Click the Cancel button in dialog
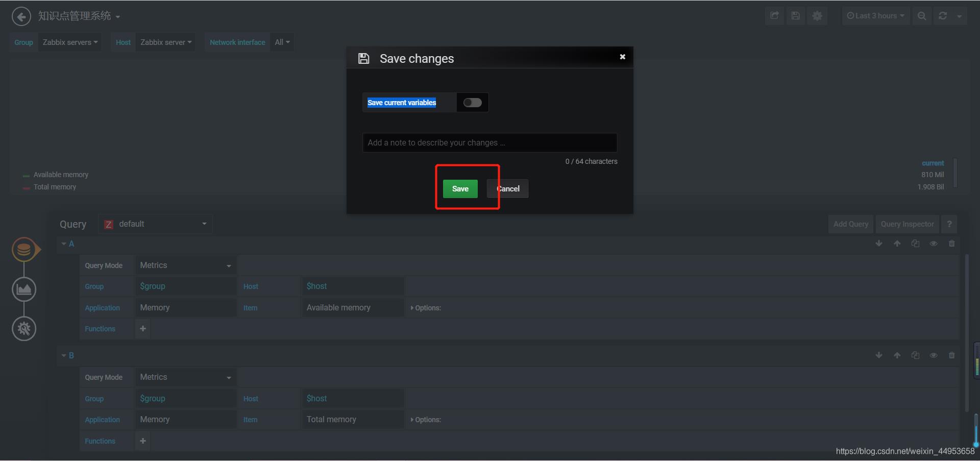This screenshot has height=461, width=980. tap(508, 189)
